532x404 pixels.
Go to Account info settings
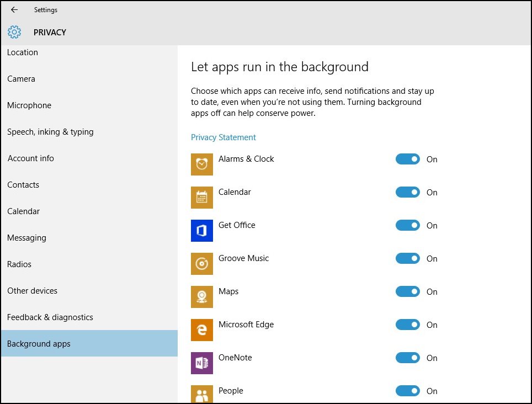pyautogui.click(x=89, y=158)
